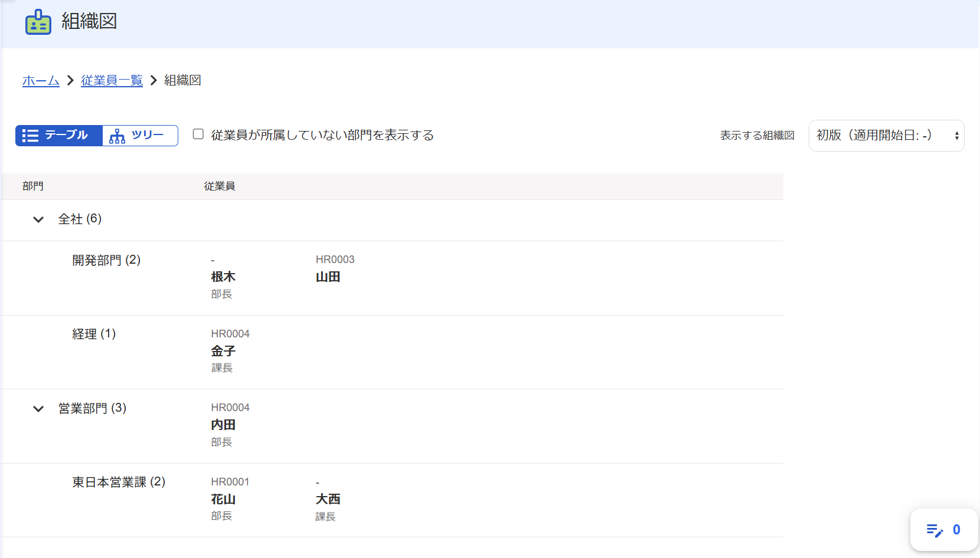This screenshot has width=980, height=558.
Task: Click the 東日本営業課 (2) department label
Action: (119, 482)
